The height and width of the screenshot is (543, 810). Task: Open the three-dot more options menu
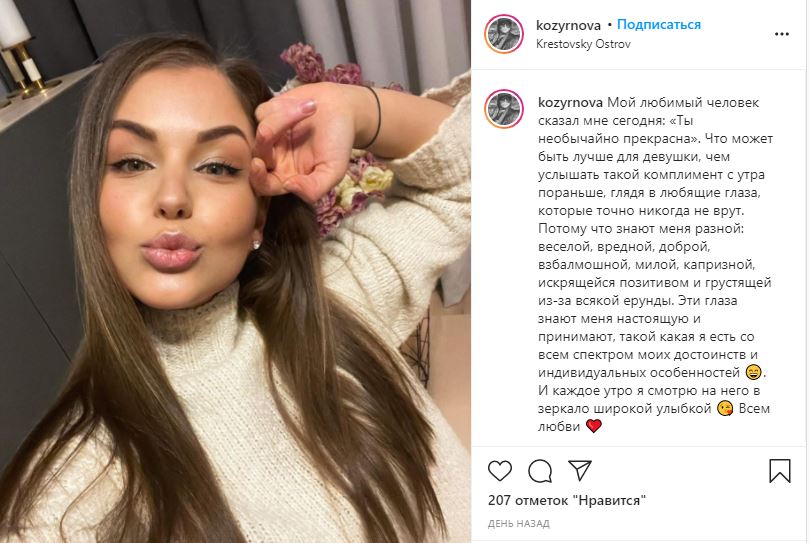coord(782,34)
